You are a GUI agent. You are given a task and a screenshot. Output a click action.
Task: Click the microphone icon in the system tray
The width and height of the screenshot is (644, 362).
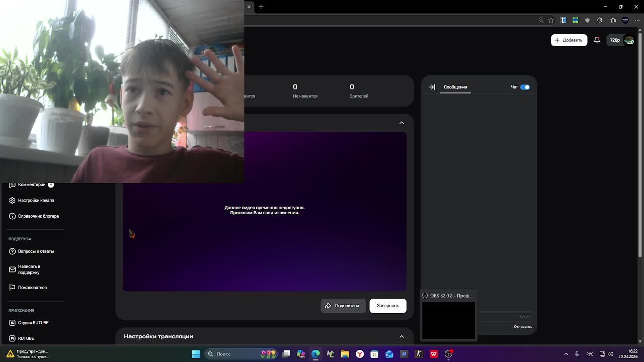577,354
